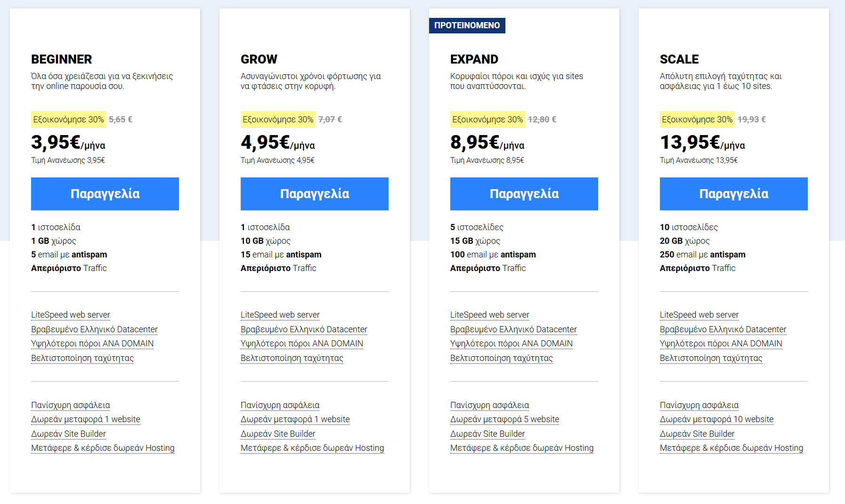Click the EXPAND plan title
This screenshot has height=504, width=845.
474,59
